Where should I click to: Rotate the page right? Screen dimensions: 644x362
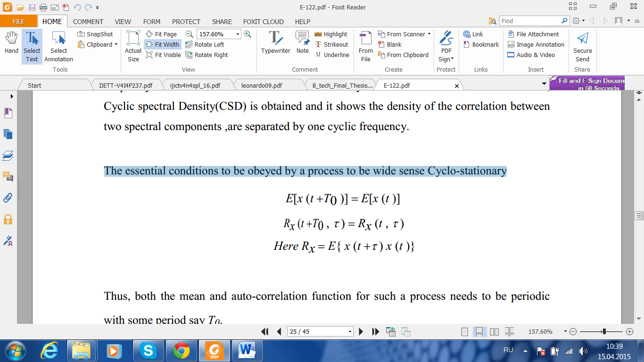tap(206, 55)
